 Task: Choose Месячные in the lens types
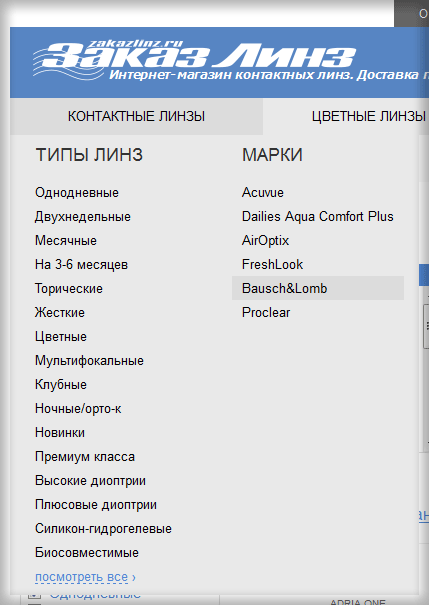[66, 240]
